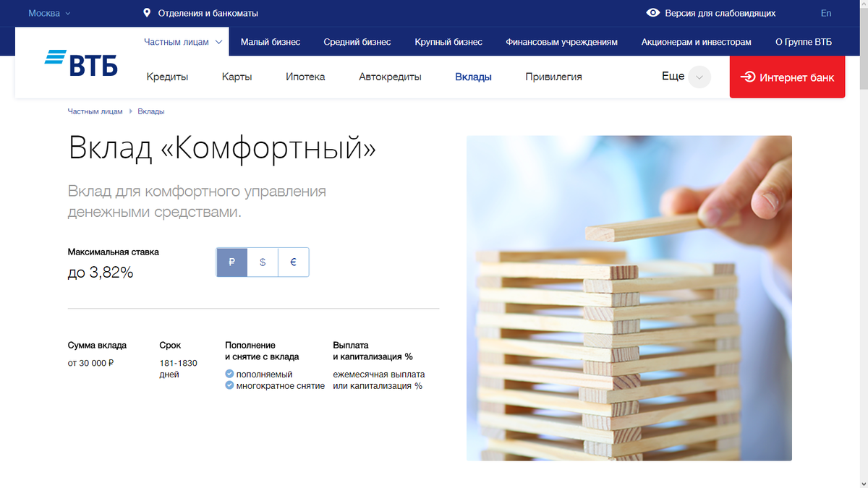Click the wooden block tower image
This screenshot has height=488, width=868.
629,298
